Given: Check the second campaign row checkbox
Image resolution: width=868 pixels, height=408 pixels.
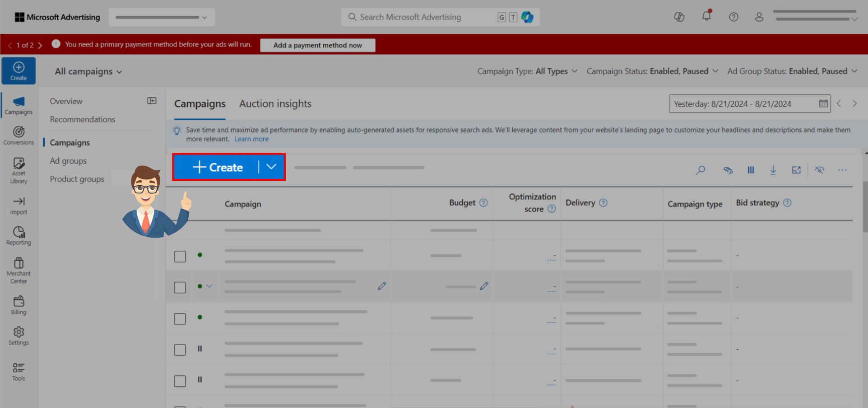Looking at the screenshot, I should [x=180, y=287].
